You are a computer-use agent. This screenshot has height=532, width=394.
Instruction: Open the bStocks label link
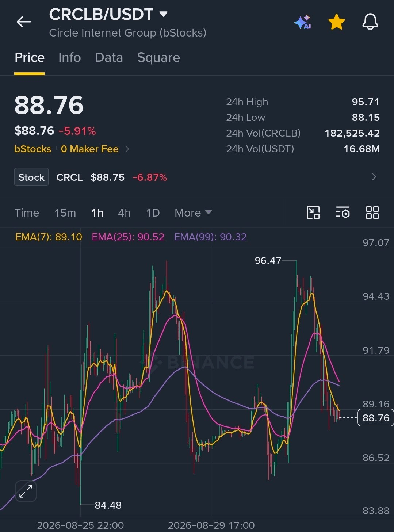coord(32,149)
